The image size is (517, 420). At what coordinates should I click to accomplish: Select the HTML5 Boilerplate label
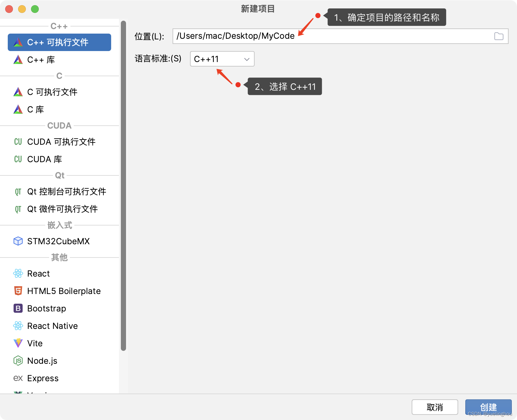point(64,291)
